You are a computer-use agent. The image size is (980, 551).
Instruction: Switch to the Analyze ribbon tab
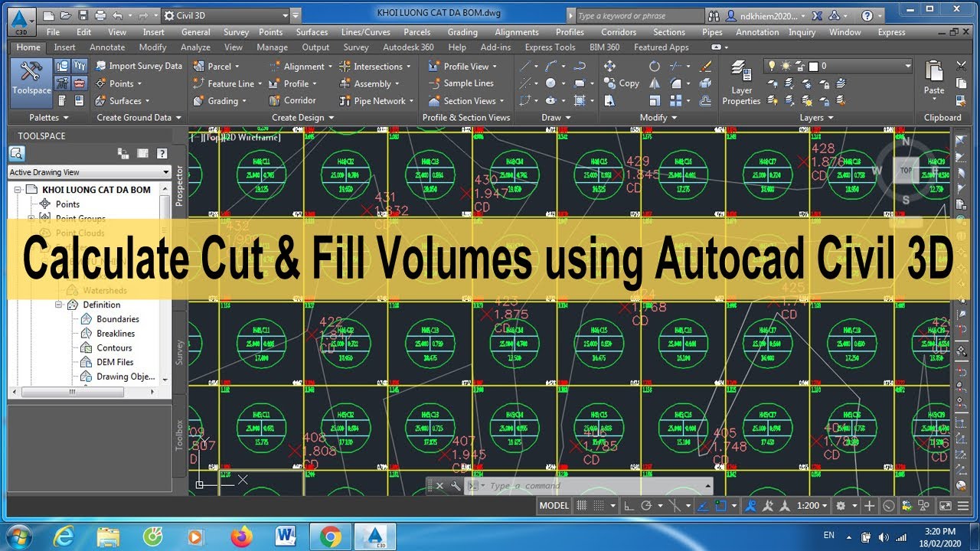[195, 47]
